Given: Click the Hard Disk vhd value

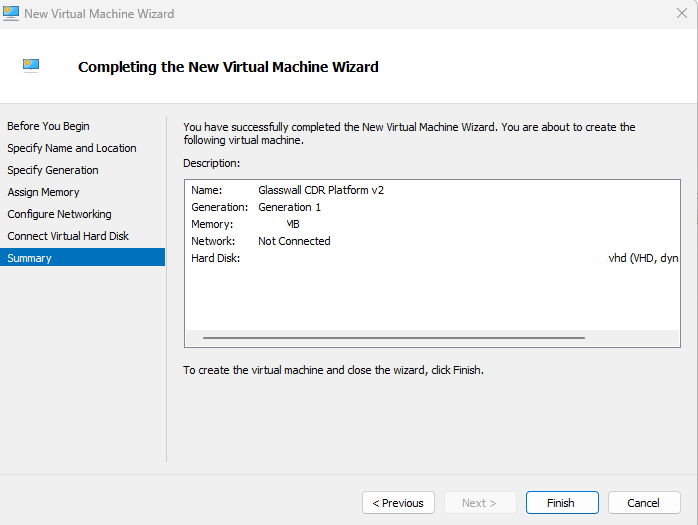Looking at the screenshot, I should pos(643,258).
